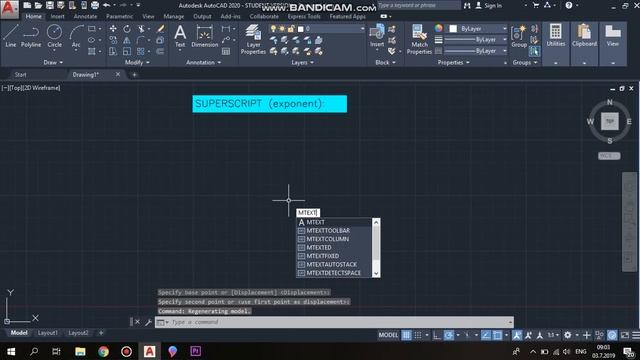Image resolution: width=640 pixels, height=360 pixels.
Task: Click the Dimension tool
Action: coord(204,36)
